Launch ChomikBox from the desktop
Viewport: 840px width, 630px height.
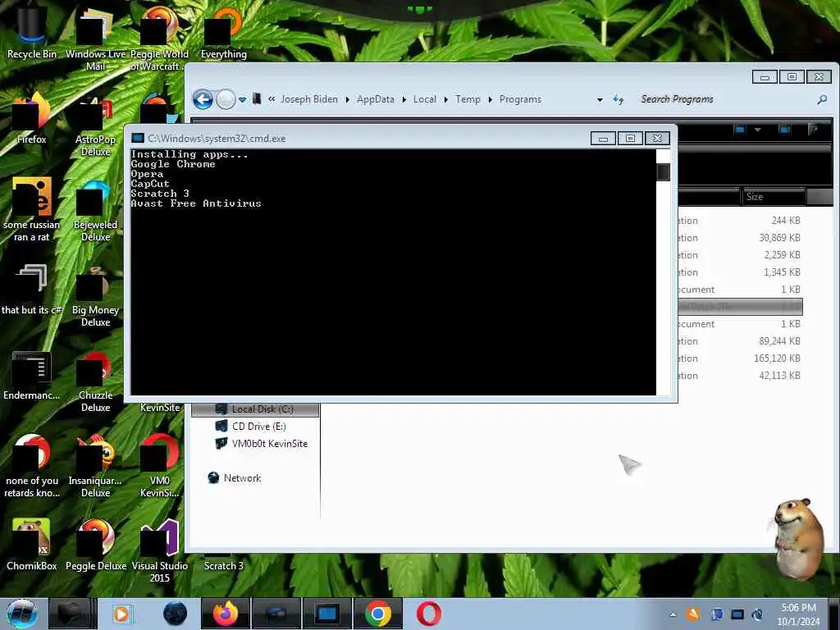click(31, 544)
